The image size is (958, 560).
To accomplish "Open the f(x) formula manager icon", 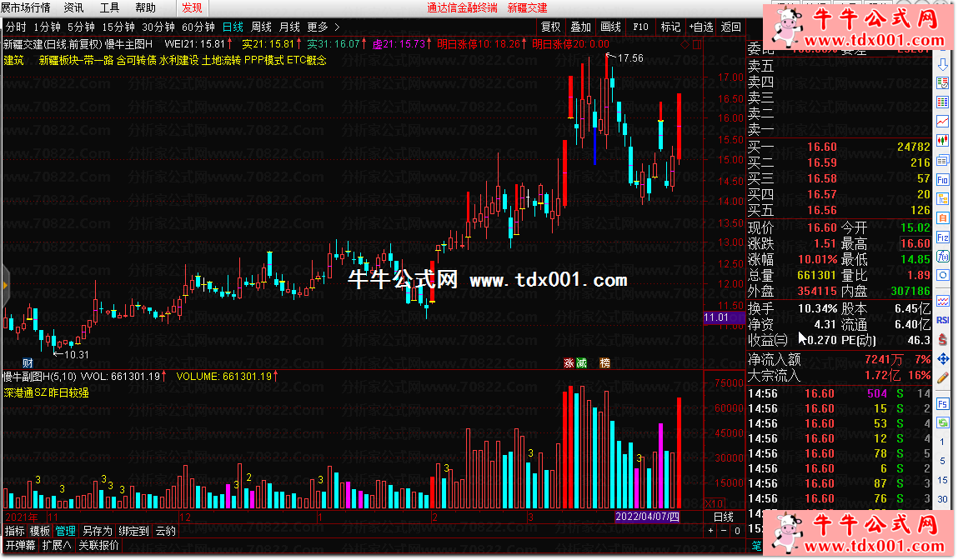I will pyautogui.click(x=943, y=256).
